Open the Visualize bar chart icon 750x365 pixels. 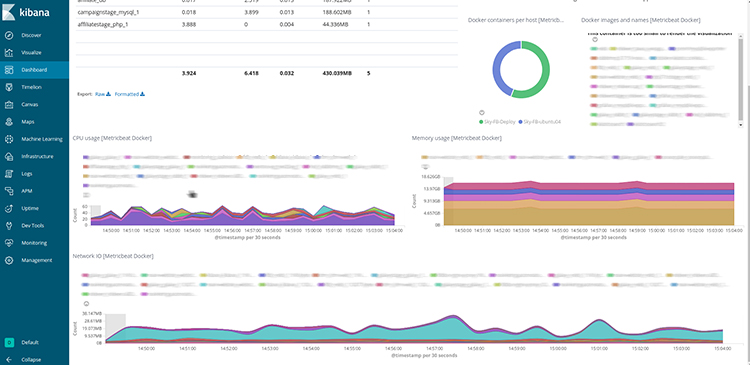[9, 53]
